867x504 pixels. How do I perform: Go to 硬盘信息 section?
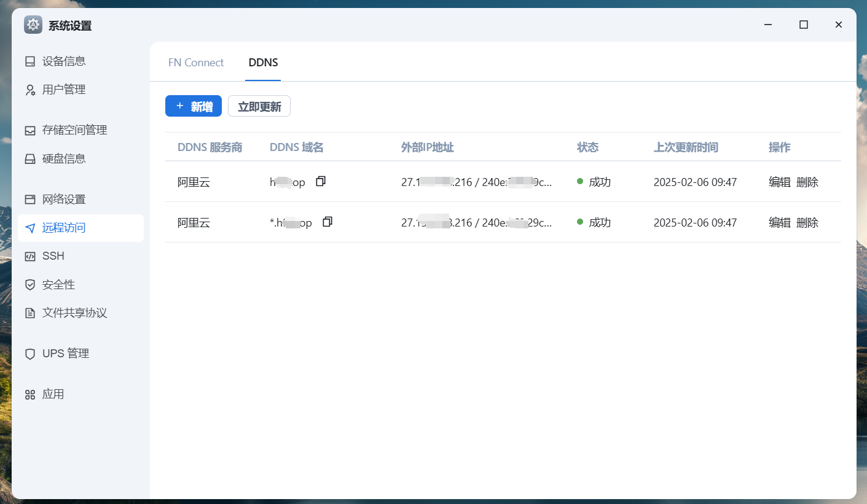point(80,158)
